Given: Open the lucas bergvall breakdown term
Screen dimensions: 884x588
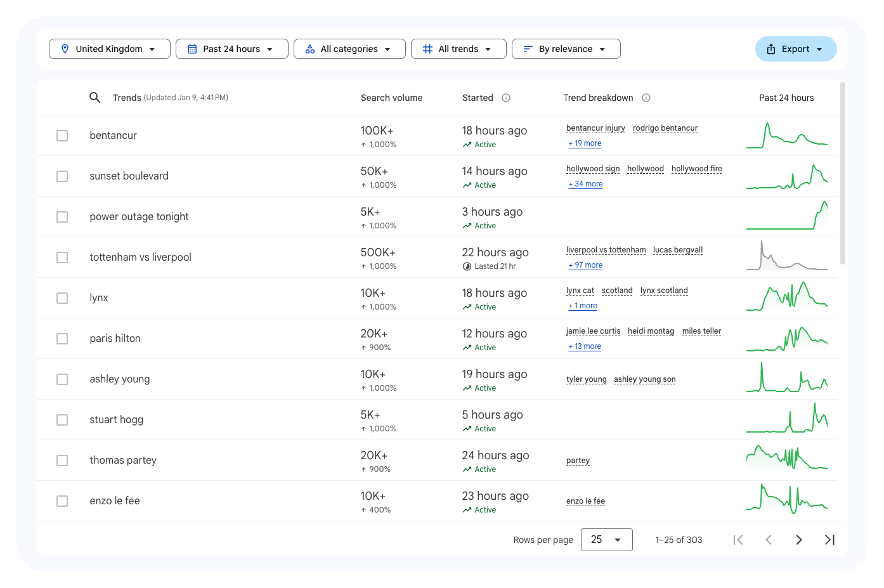Looking at the screenshot, I should click(678, 250).
